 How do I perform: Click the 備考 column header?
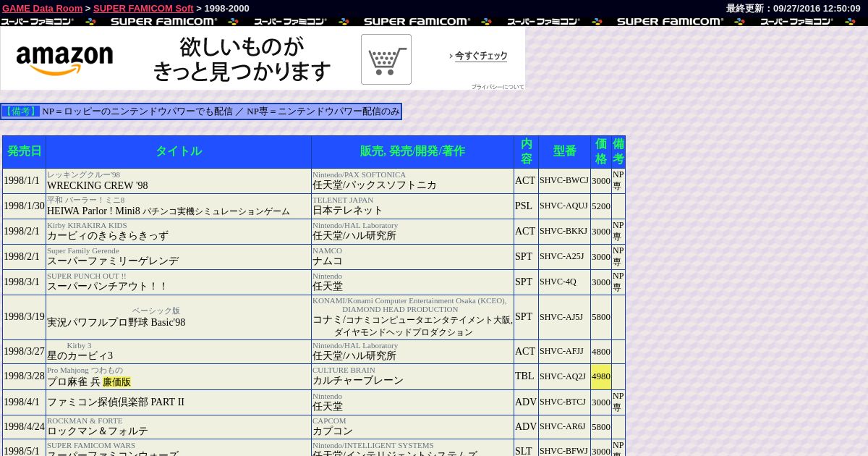pyautogui.click(x=618, y=151)
